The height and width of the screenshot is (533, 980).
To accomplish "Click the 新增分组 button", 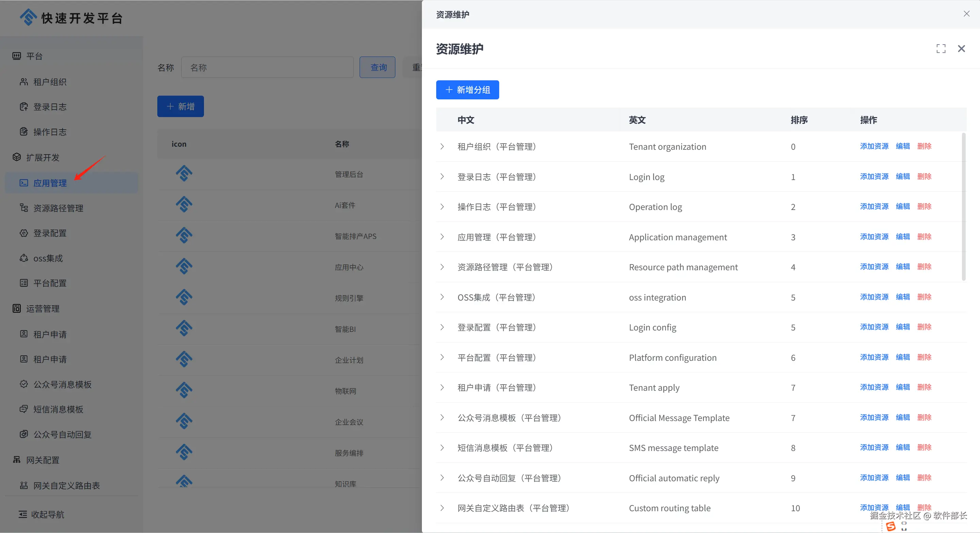I will pyautogui.click(x=467, y=90).
